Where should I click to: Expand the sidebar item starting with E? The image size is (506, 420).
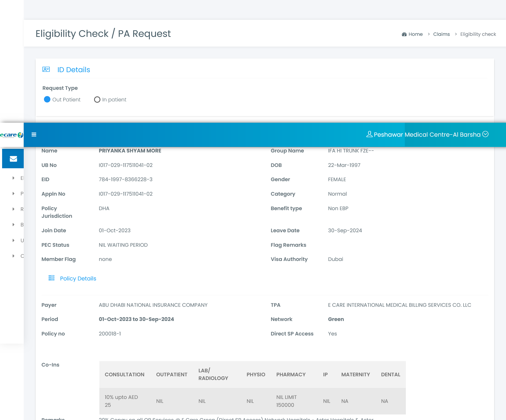(x=14, y=178)
